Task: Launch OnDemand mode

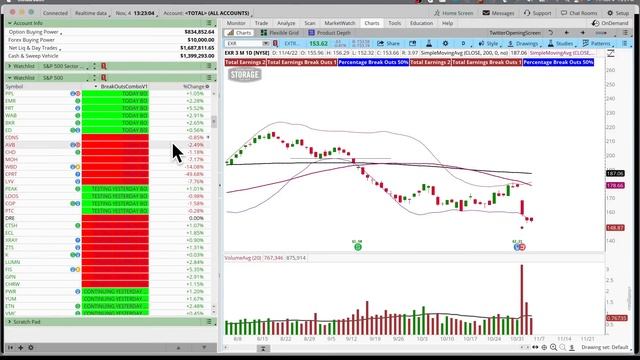Action: 610,23
